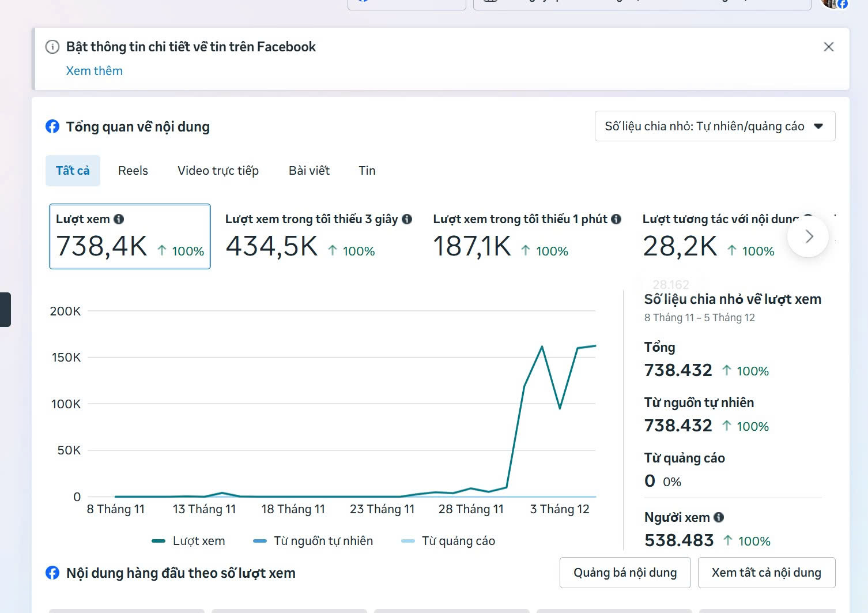This screenshot has width=868, height=613.
Task: Click Quảng bá nội dung button
Action: pyautogui.click(x=625, y=573)
